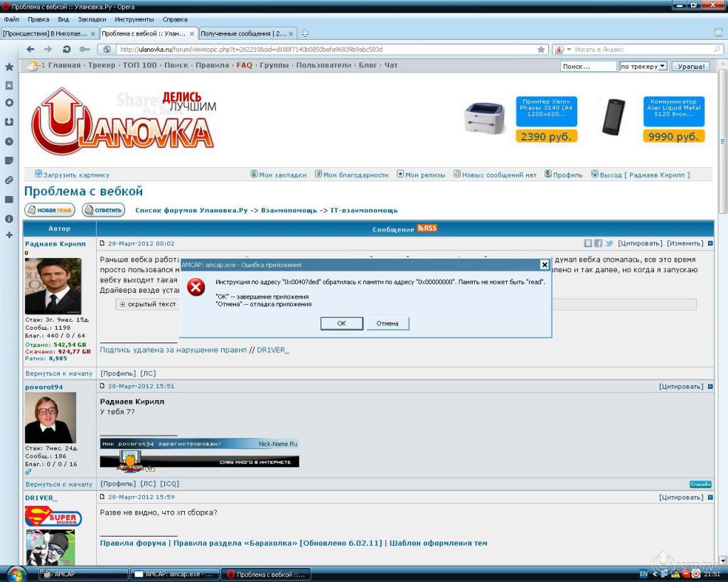The image size is (728, 582).
Task: Click in the forum "Поиск..." search field
Action: [587, 66]
